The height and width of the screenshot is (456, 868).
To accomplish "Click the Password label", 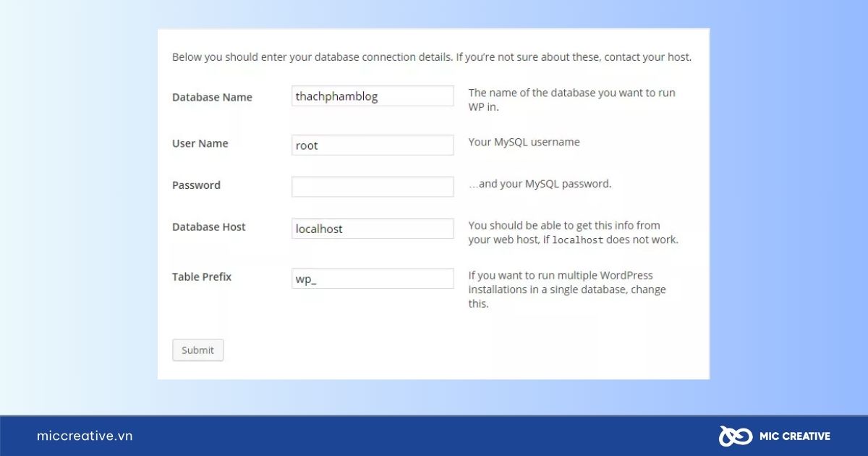I will point(196,185).
